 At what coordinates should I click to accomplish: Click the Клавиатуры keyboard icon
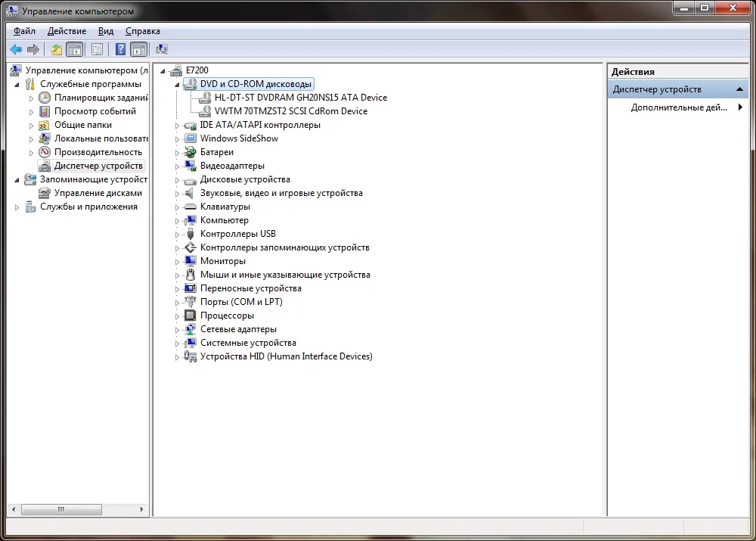pyautogui.click(x=191, y=207)
